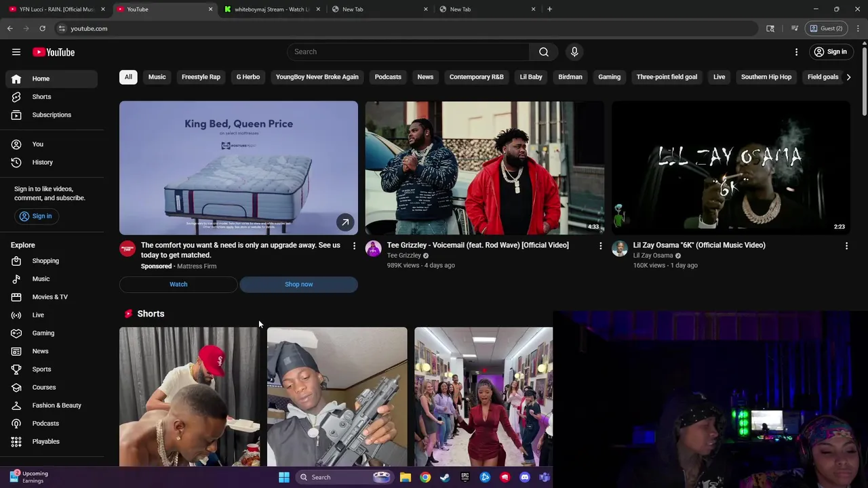This screenshot has width=868, height=488.
Task: Open options menu for Tee Grizzley video
Action: tap(600, 246)
